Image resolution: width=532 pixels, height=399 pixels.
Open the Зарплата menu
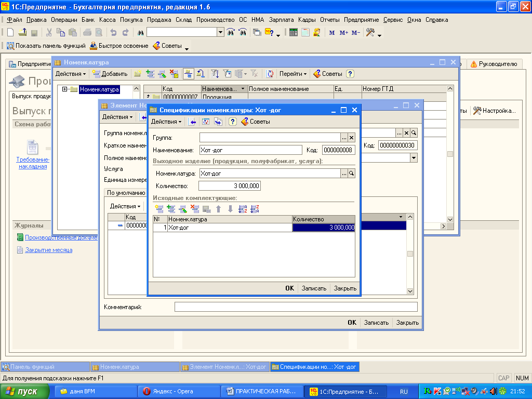coord(281,20)
